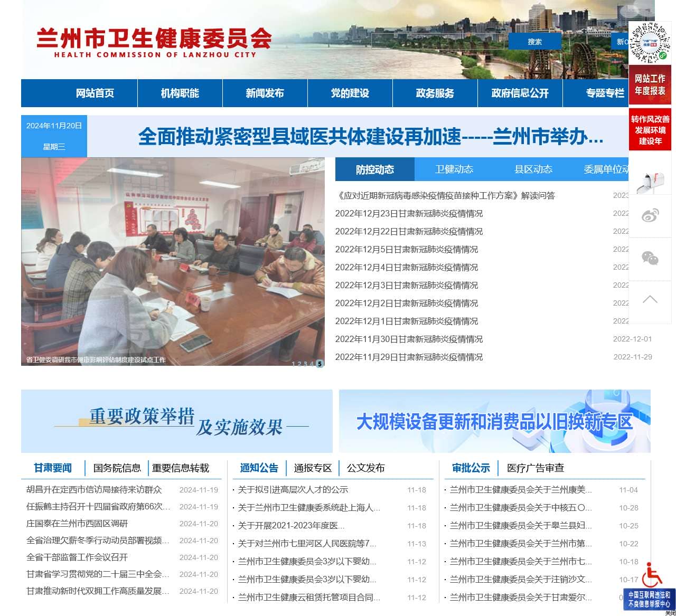Go to 网站首页 in the navigation bar

(x=95, y=93)
